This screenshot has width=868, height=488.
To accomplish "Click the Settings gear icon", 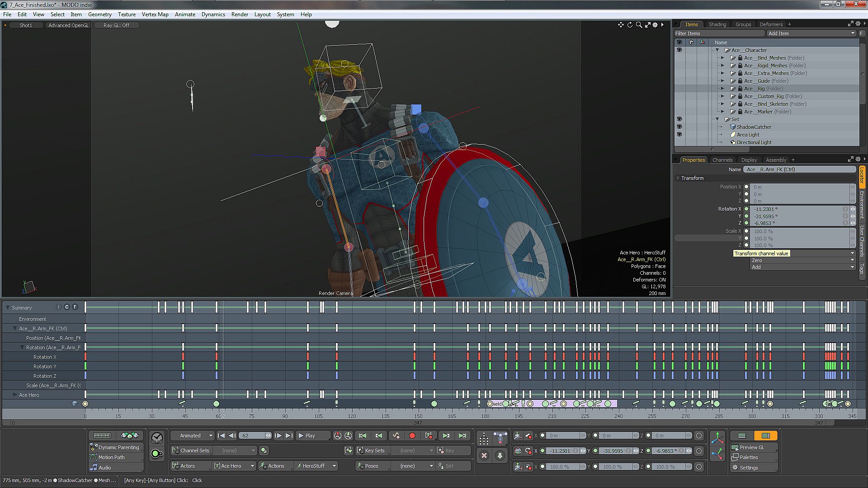I will [x=736, y=468].
